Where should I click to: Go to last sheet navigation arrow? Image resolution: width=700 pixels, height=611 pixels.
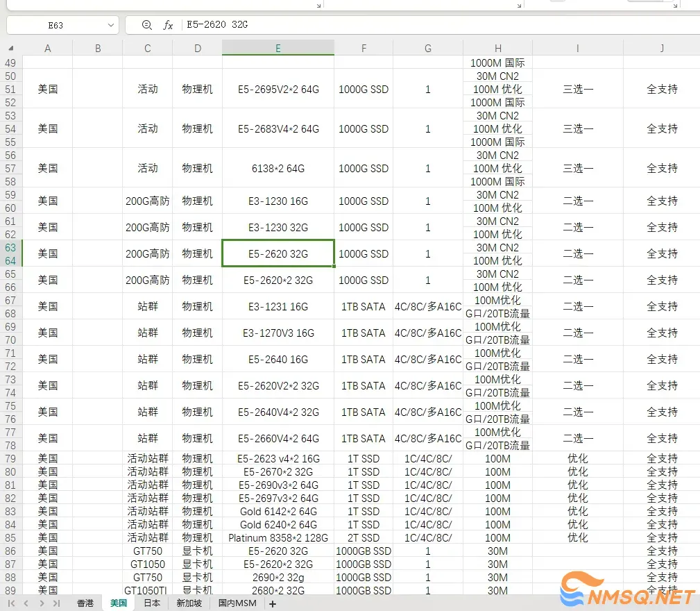56,603
